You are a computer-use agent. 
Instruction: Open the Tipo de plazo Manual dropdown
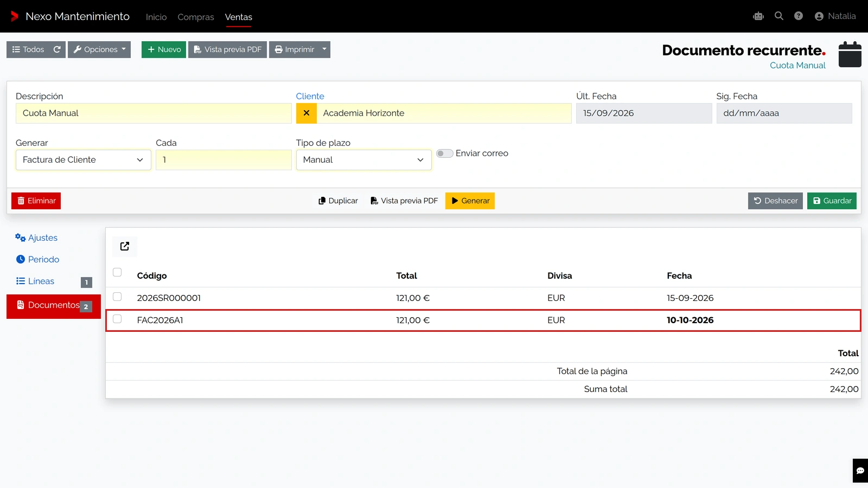click(364, 160)
